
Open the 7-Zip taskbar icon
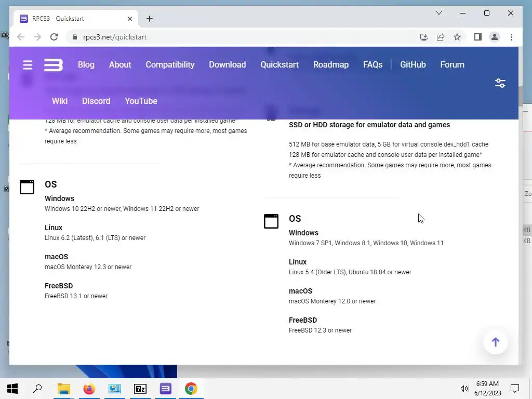point(140,389)
